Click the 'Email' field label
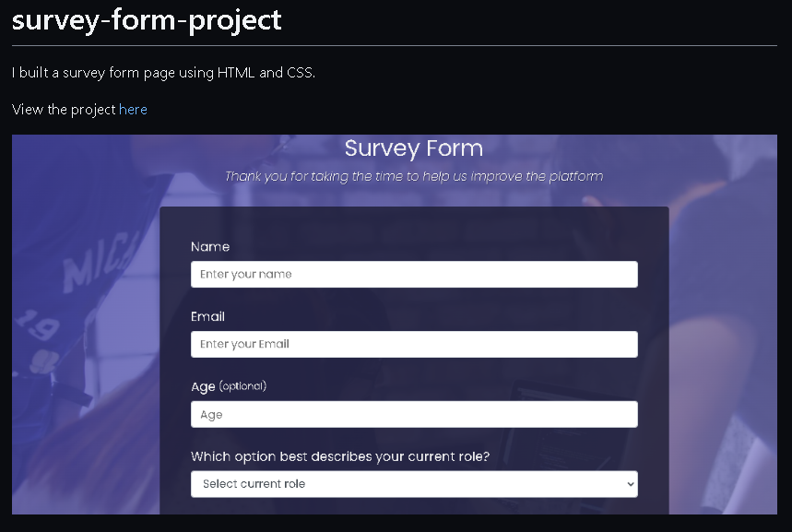Viewport: 792px width, 532px height. (207, 316)
